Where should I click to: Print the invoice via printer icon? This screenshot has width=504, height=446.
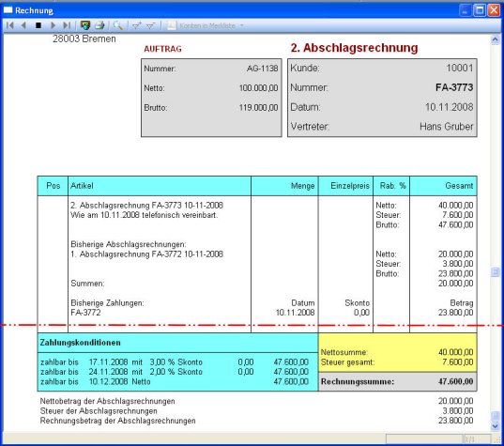[99, 25]
